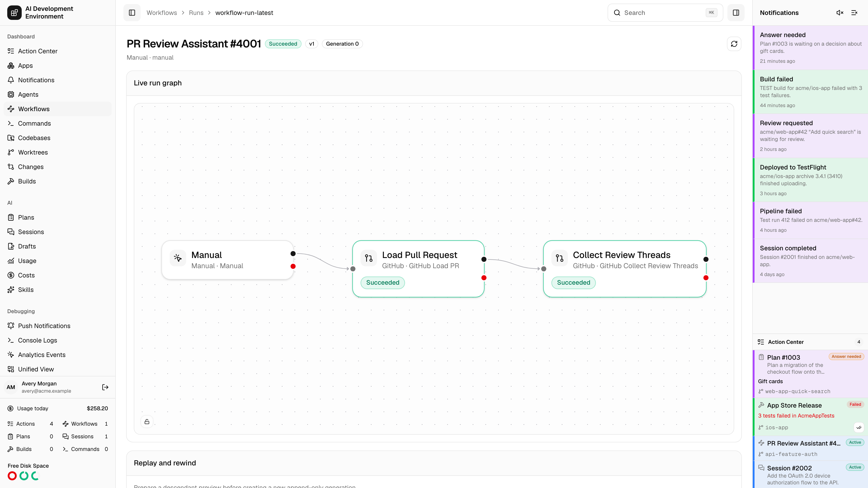The image size is (868, 488).
Task: Click Workflows breadcrumb link
Action: click(161, 13)
